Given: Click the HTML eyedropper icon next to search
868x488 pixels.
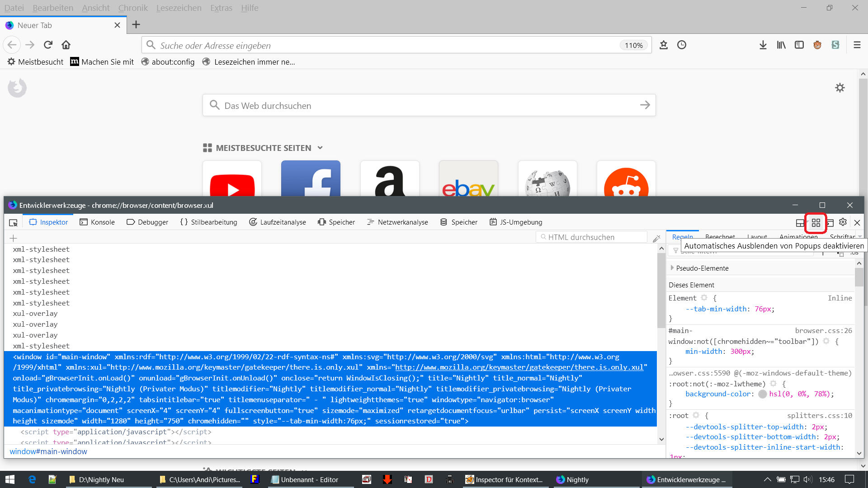Looking at the screenshot, I should click(x=656, y=238).
